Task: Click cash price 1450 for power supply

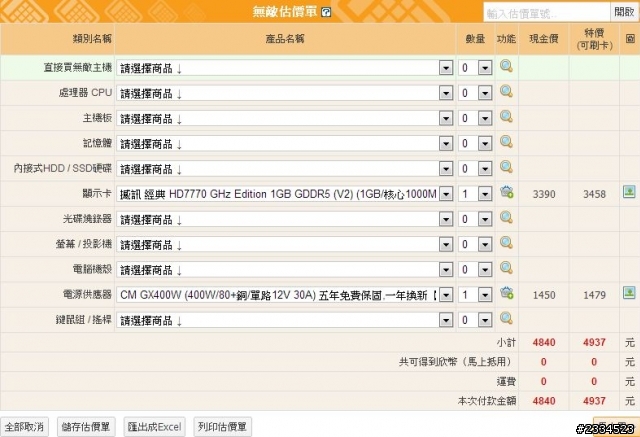Action: (544, 295)
